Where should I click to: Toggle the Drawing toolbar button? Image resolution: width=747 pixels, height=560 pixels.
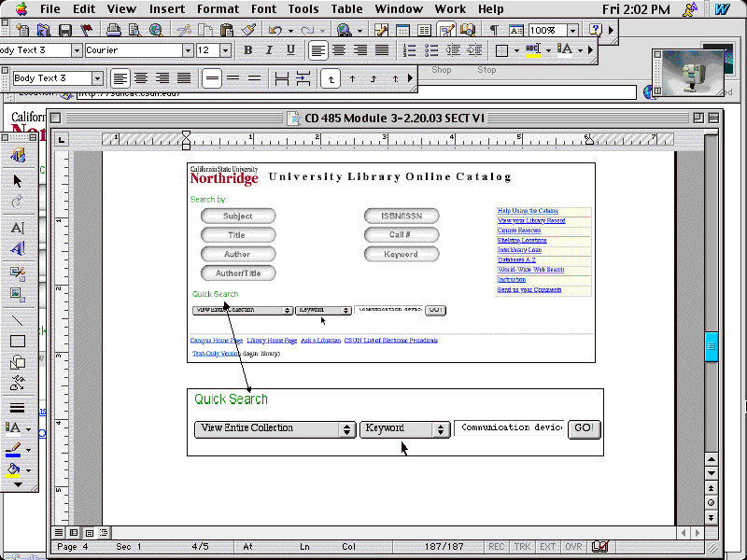coord(446,30)
